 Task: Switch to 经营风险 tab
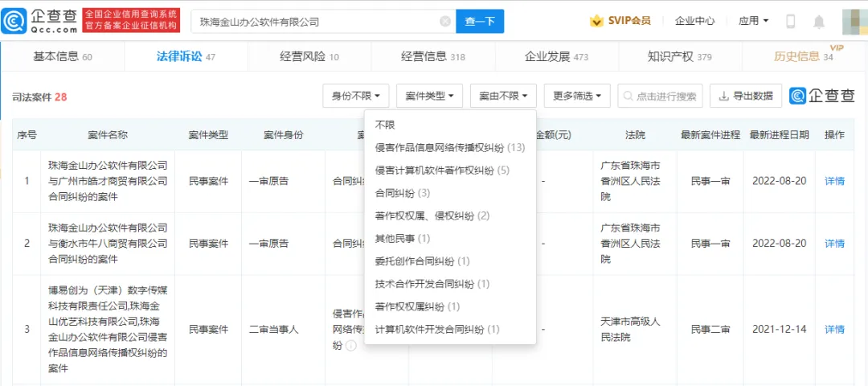pyautogui.click(x=309, y=56)
